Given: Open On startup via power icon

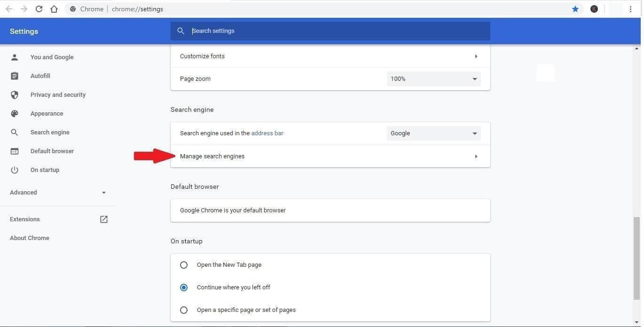Looking at the screenshot, I should pyautogui.click(x=15, y=170).
